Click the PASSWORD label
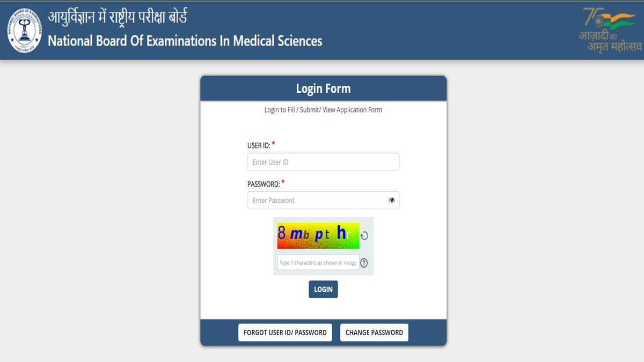This screenshot has width=644, height=362. pos(264,184)
